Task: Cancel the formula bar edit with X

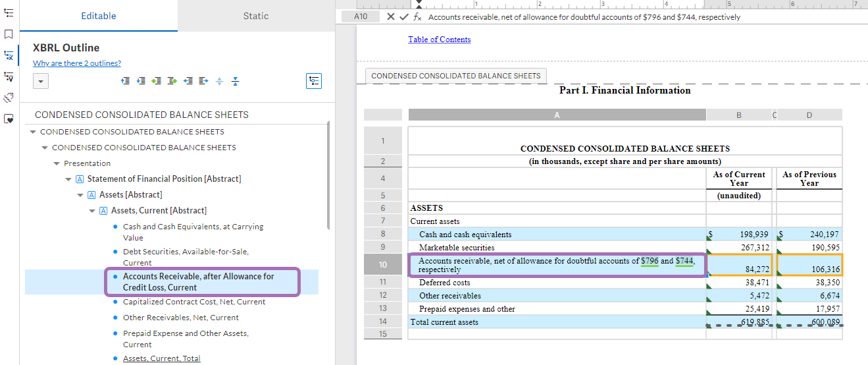Action: 391,16
